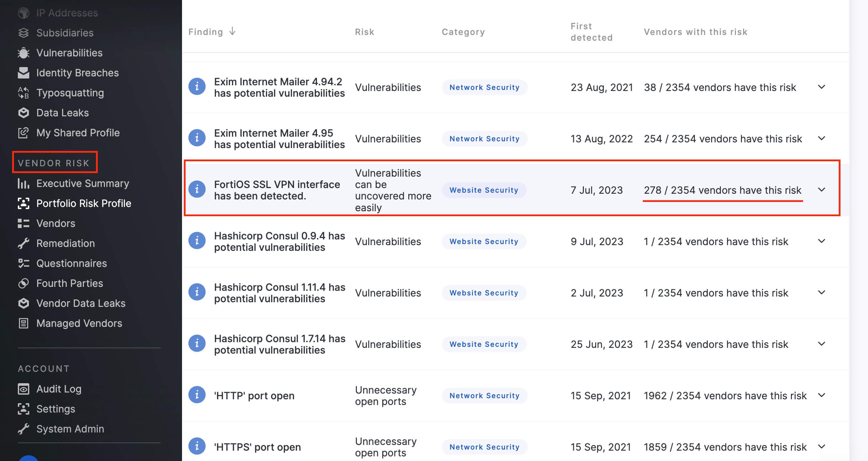Expand details for 'HTTPS' port open
Screen dimensions: 868x461
point(822,446)
